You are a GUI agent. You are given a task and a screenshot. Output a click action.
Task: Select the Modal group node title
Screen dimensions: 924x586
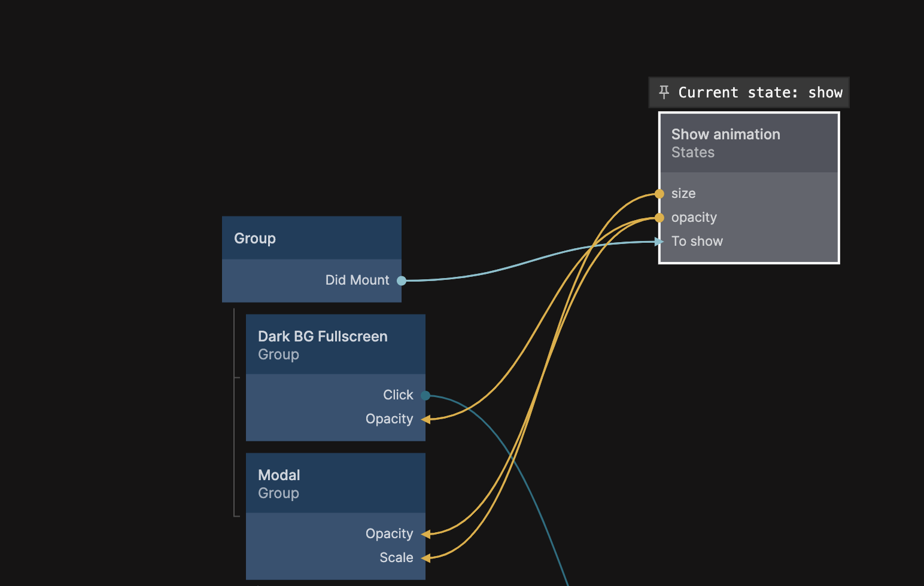point(279,475)
